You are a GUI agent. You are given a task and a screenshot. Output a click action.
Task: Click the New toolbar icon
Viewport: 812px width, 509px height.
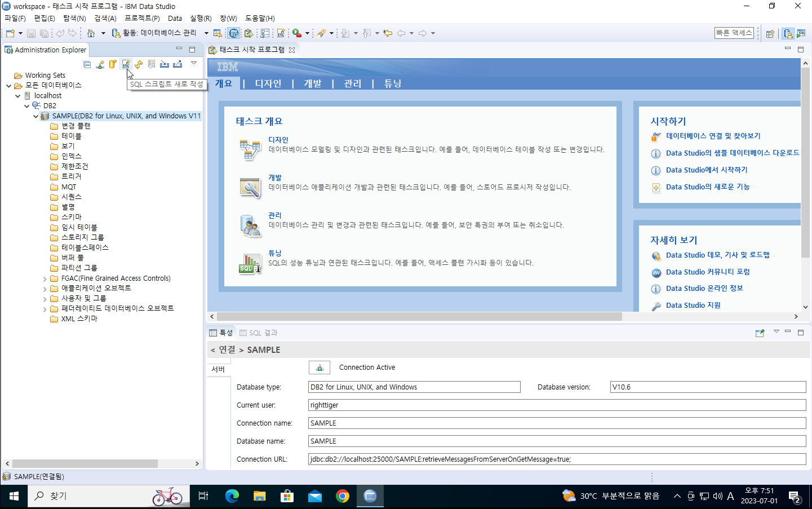click(10, 33)
